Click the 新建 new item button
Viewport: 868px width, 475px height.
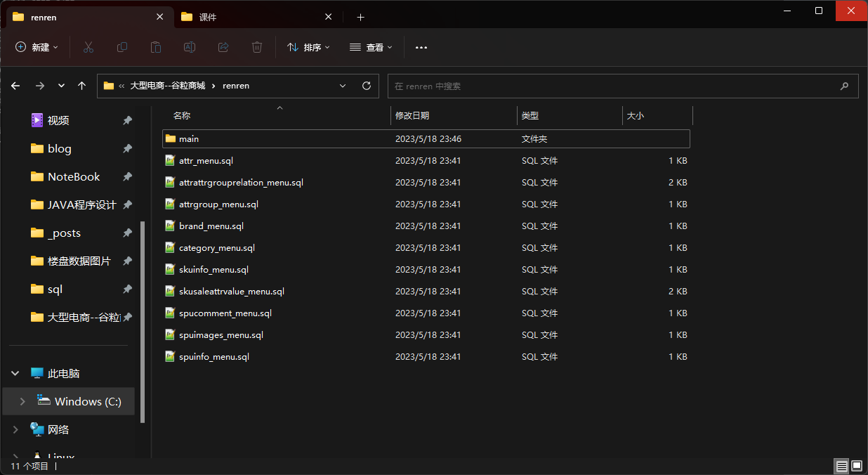pos(37,47)
